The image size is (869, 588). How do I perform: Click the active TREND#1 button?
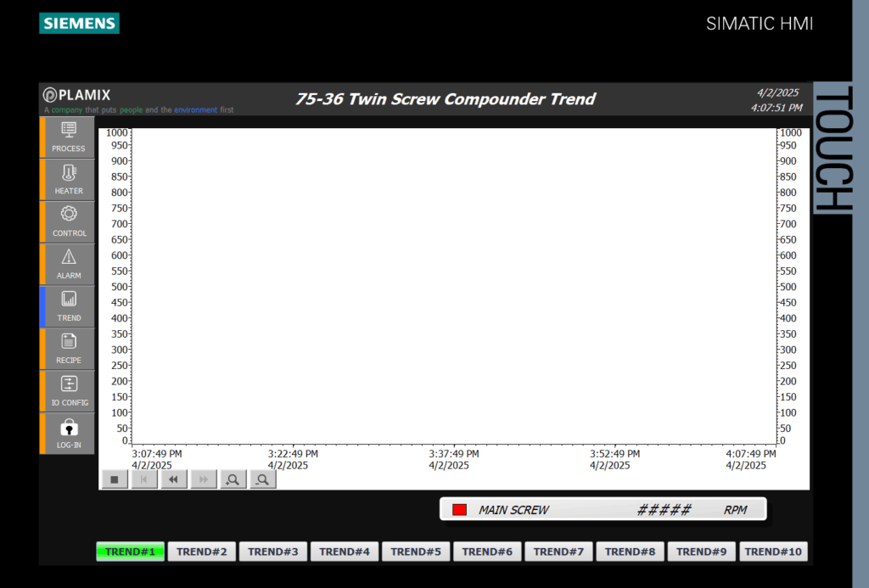click(x=130, y=552)
